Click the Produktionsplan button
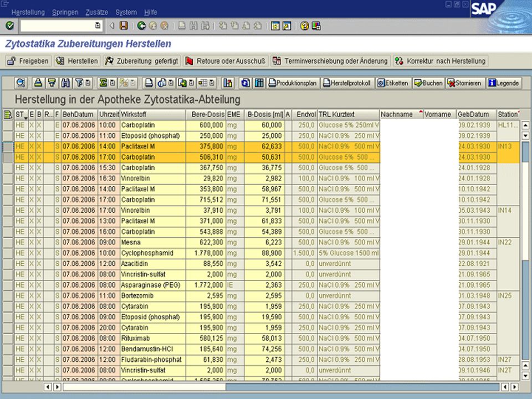This screenshot has height=399, width=532. tap(293, 83)
